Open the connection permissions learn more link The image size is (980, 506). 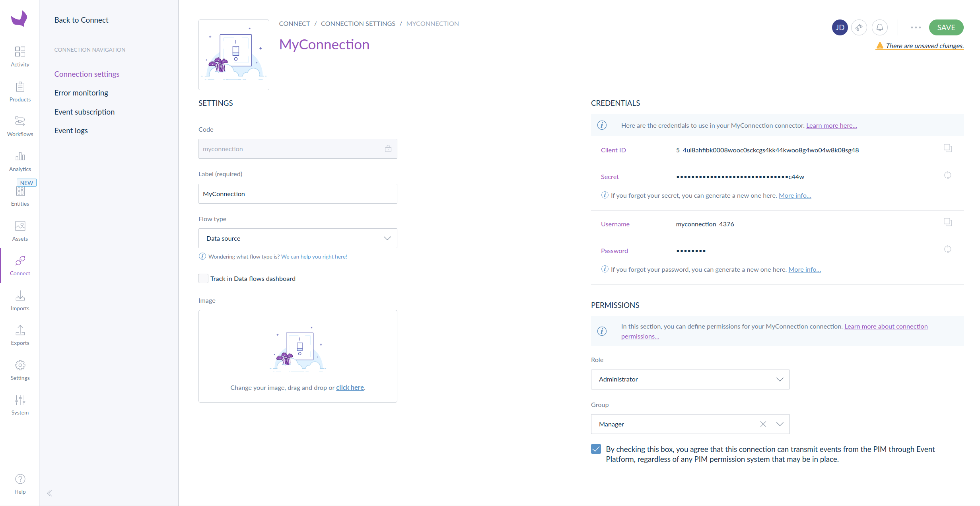(x=886, y=326)
